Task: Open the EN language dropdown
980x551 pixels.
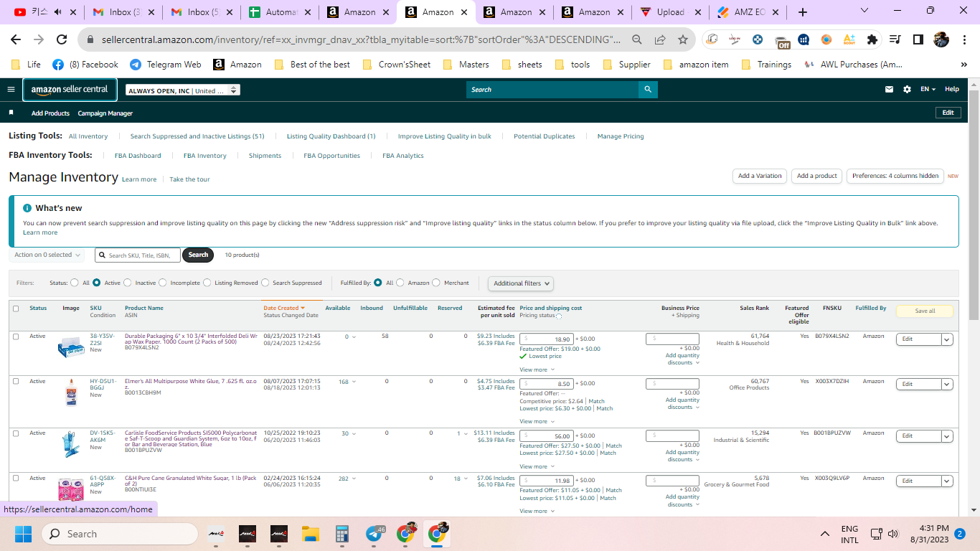Action: (x=928, y=90)
